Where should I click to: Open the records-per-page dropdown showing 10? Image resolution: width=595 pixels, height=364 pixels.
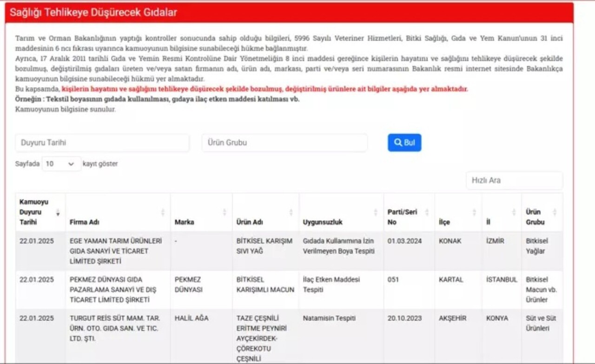[x=61, y=164]
